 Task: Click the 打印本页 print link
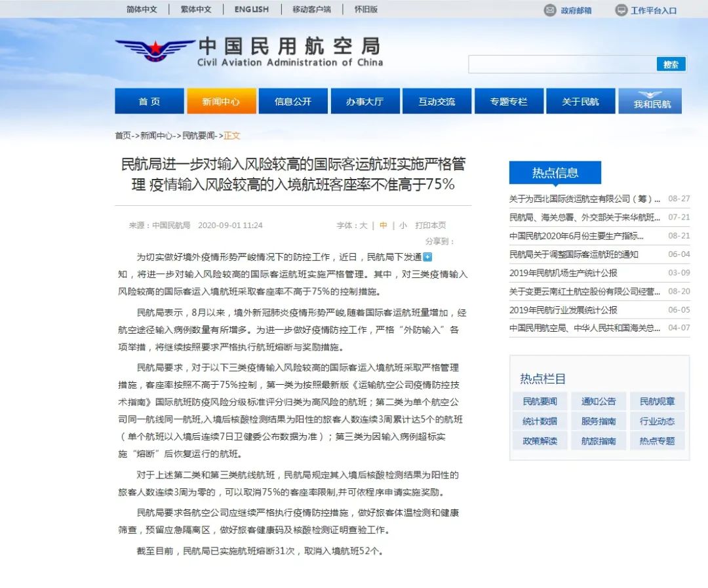point(430,225)
